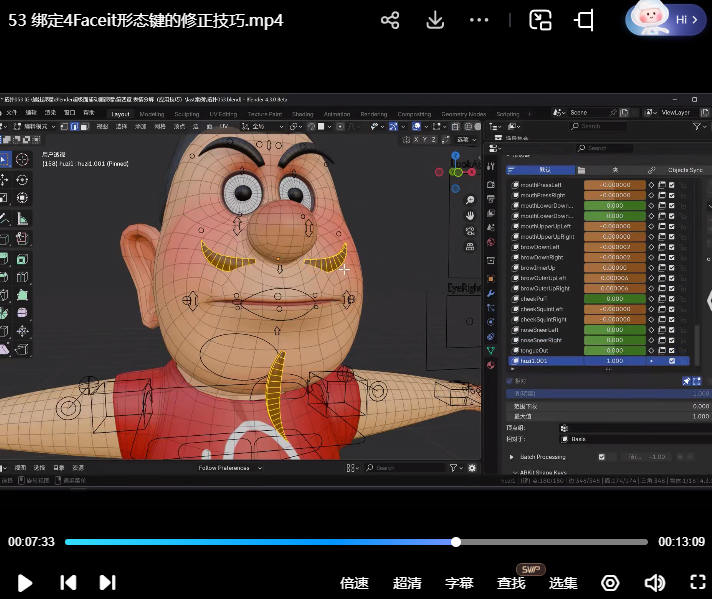Viewport: 712px width, 599px height.
Task: Open the three-dot more options menu
Action: [479, 20]
